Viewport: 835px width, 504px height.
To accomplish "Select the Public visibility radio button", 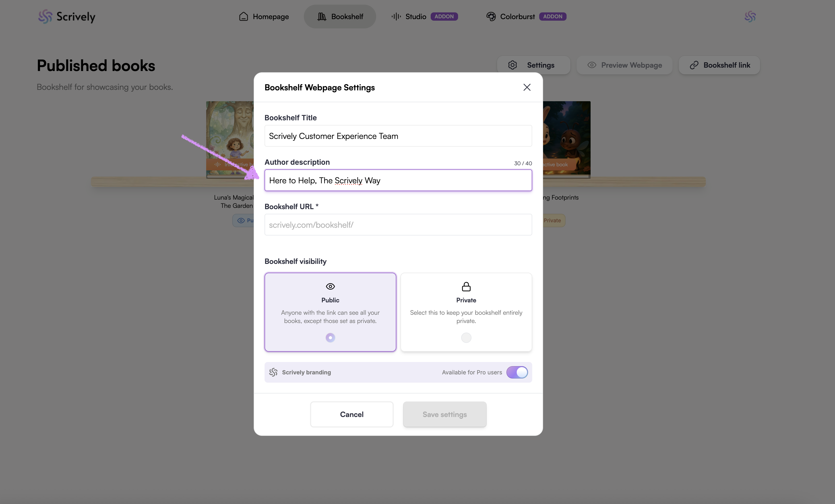I will (330, 337).
